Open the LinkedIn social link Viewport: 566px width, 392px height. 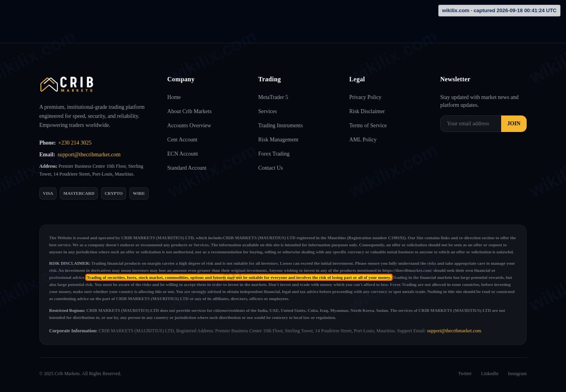(x=490, y=374)
